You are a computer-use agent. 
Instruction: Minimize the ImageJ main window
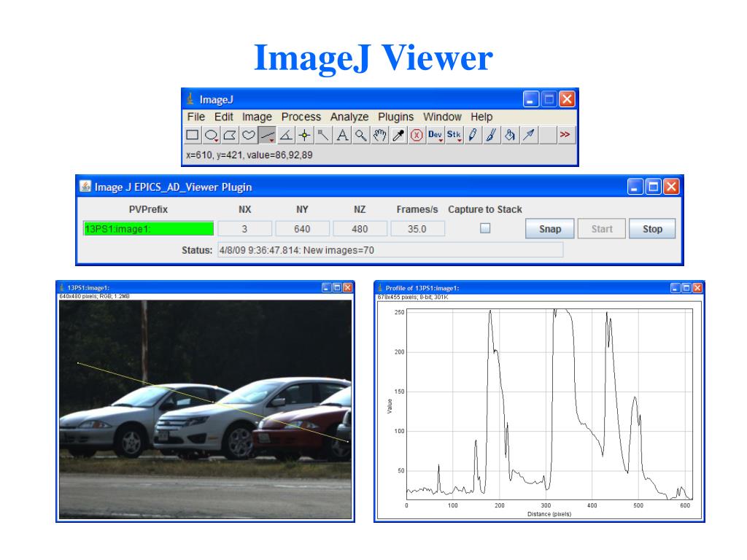click(531, 99)
